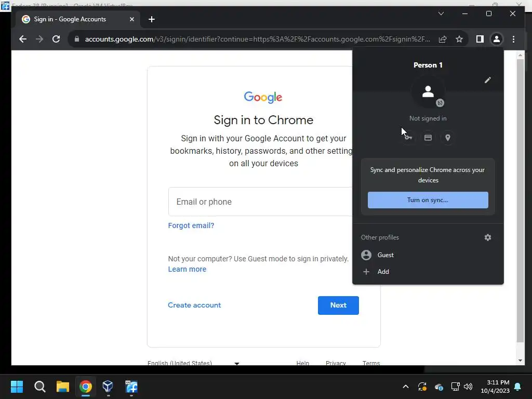This screenshot has width=532, height=399.
Task: Bookmark this page with star icon
Action: click(459, 39)
